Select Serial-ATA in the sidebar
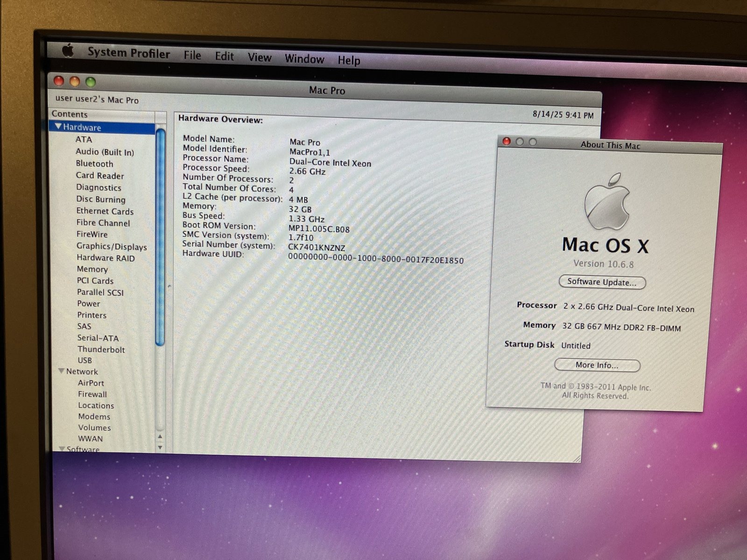The width and height of the screenshot is (747, 560). pos(98,338)
